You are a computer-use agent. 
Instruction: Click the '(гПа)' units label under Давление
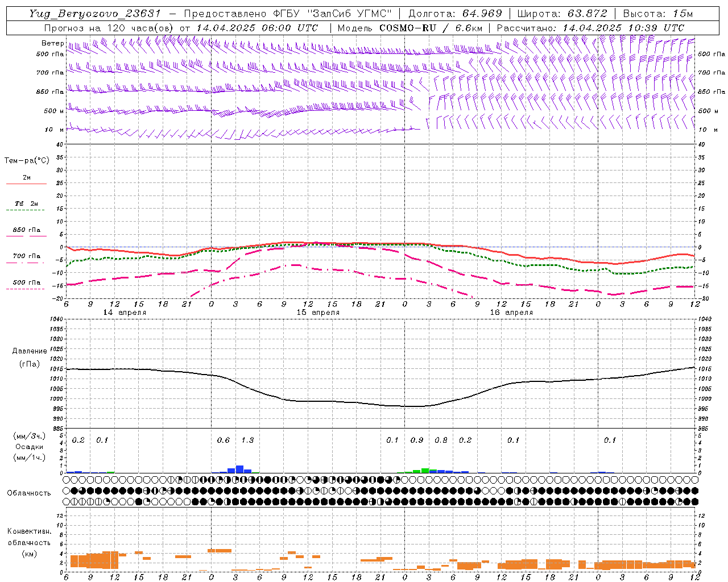click(x=30, y=364)
